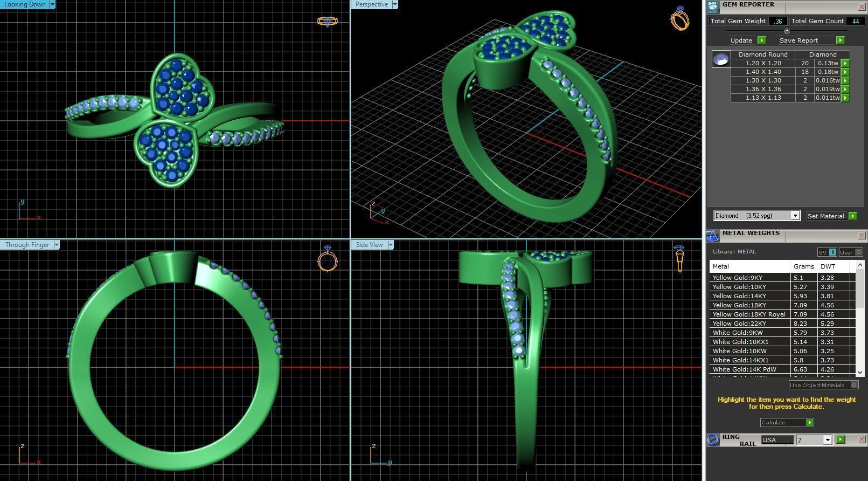Click green arrow inside Calculate button
This screenshot has height=481, width=868.
coord(809,423)
